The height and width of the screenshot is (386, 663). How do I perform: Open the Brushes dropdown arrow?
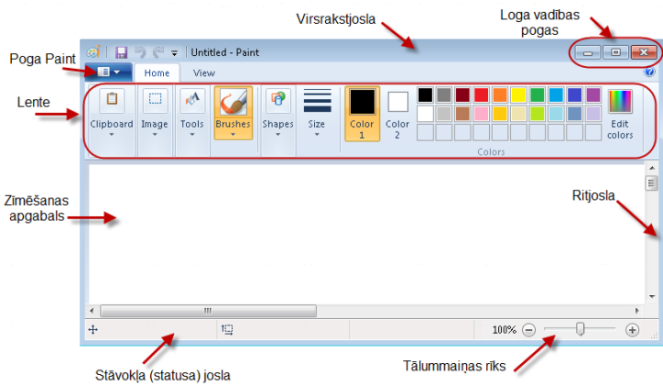coord(233,134)
